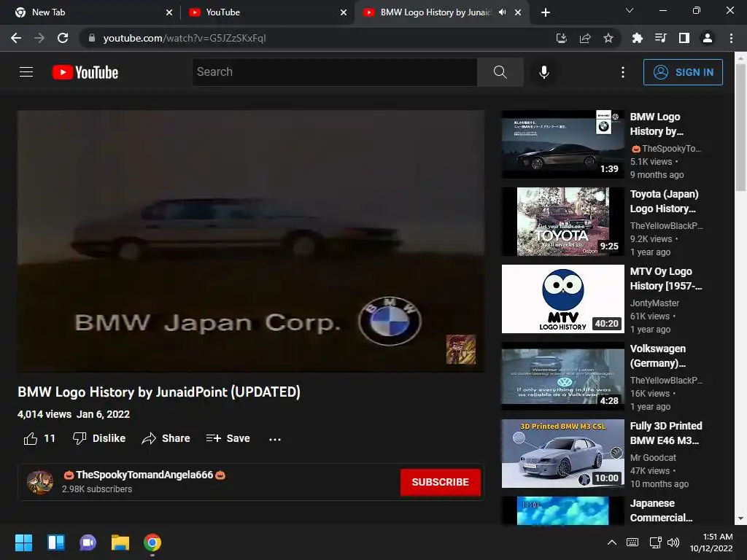This screenshot has width=747, height=560.
Task: Show hidden system tray icons
Action: 612,542
